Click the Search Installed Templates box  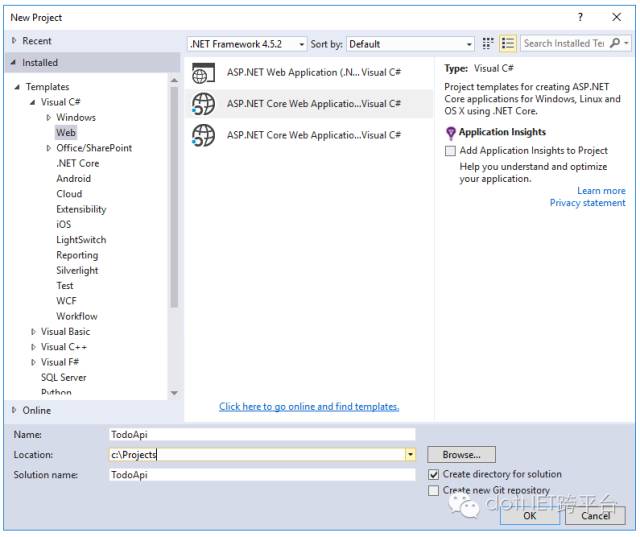coord(564,43)
